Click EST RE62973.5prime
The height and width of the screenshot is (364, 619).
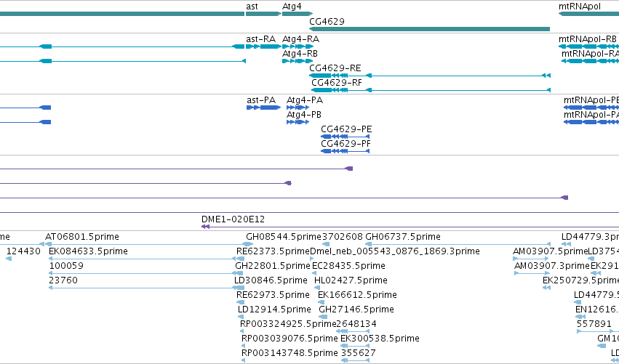[241, 303]
